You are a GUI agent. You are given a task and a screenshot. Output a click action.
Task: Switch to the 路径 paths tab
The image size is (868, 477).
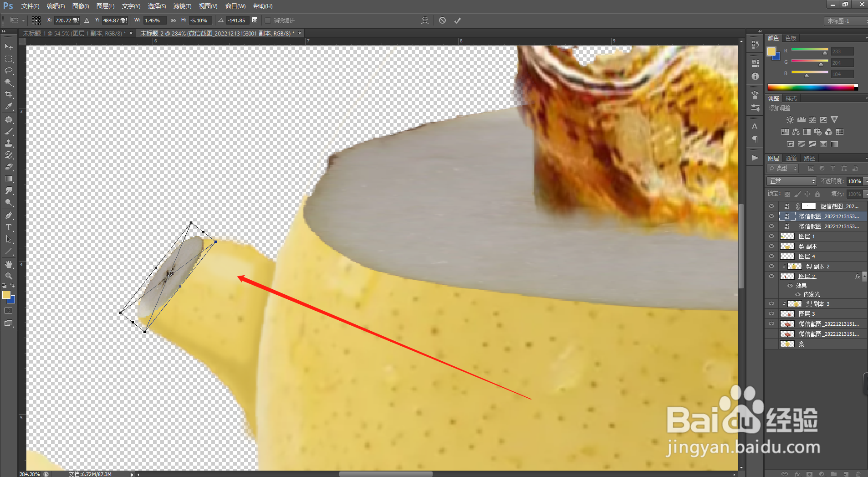pos(809,158)
